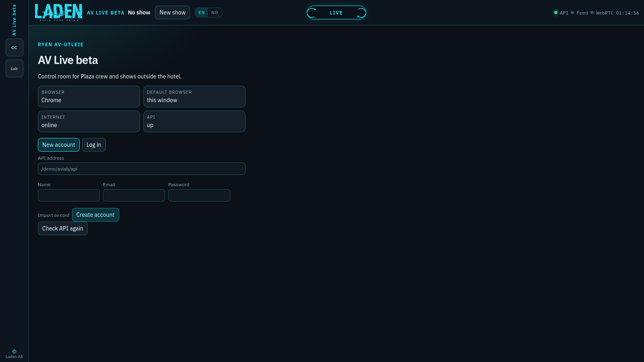Select the Log in tab
644x362 pixels.
coord(94,145)
